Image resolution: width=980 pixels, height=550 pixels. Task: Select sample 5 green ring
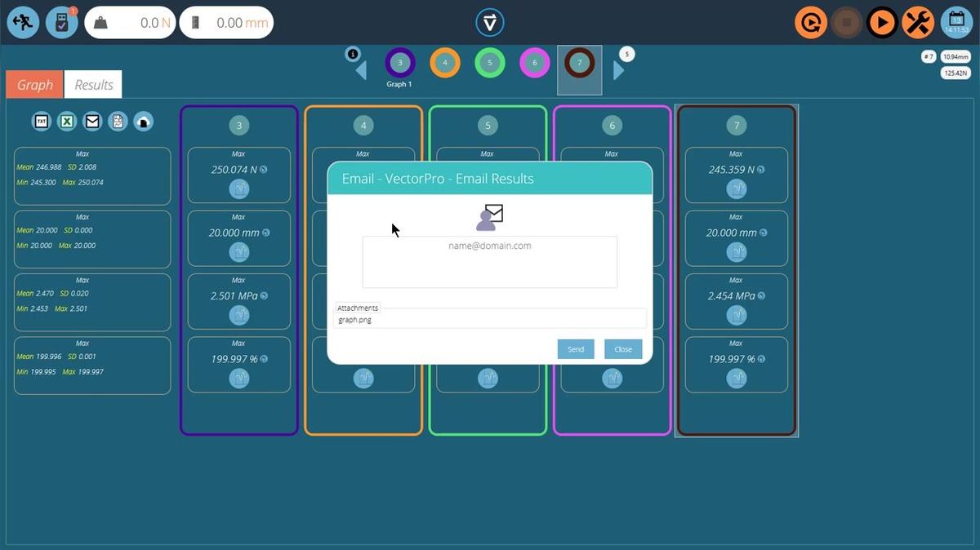(x=490, y=63)
